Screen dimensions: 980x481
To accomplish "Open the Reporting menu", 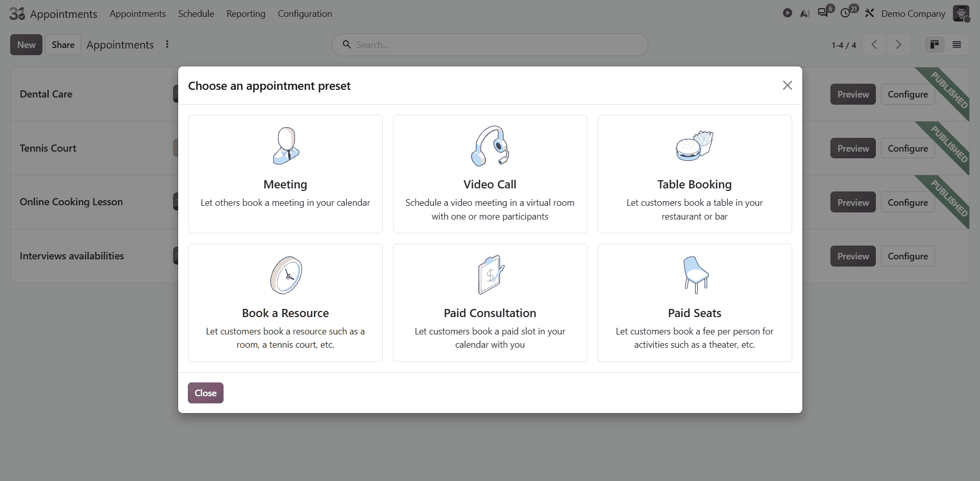I will 246,14.
